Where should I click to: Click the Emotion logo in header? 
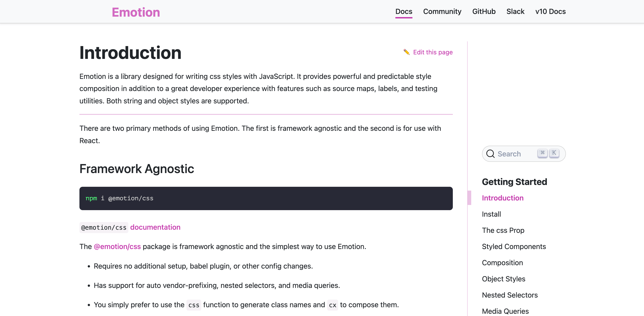click(136, 12)
